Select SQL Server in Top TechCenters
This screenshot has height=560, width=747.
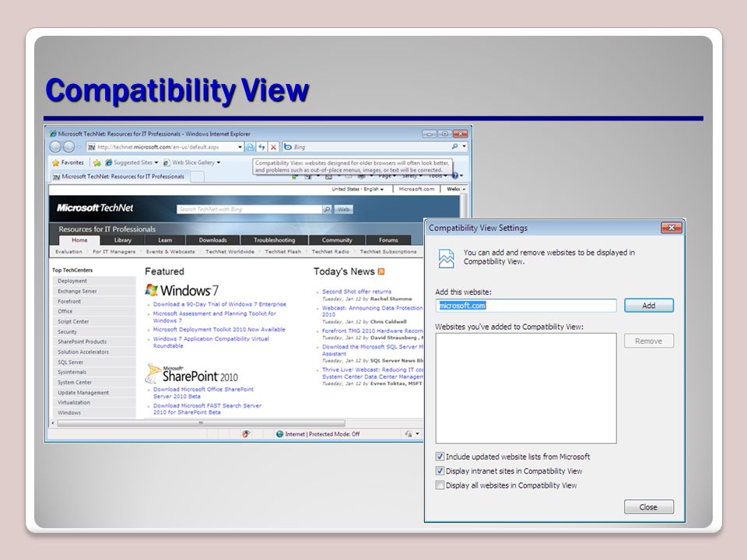pyautogui.click(x=93, y=362)
